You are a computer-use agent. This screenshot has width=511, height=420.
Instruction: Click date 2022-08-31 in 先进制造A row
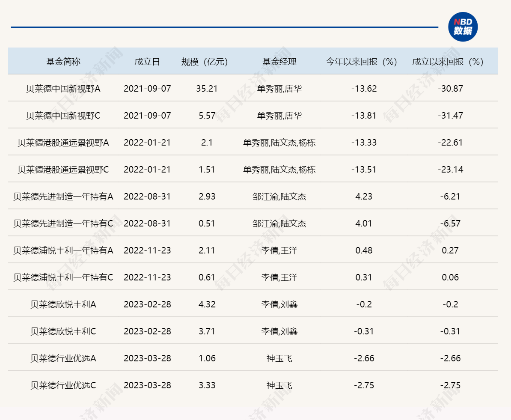tap(147, 197)
